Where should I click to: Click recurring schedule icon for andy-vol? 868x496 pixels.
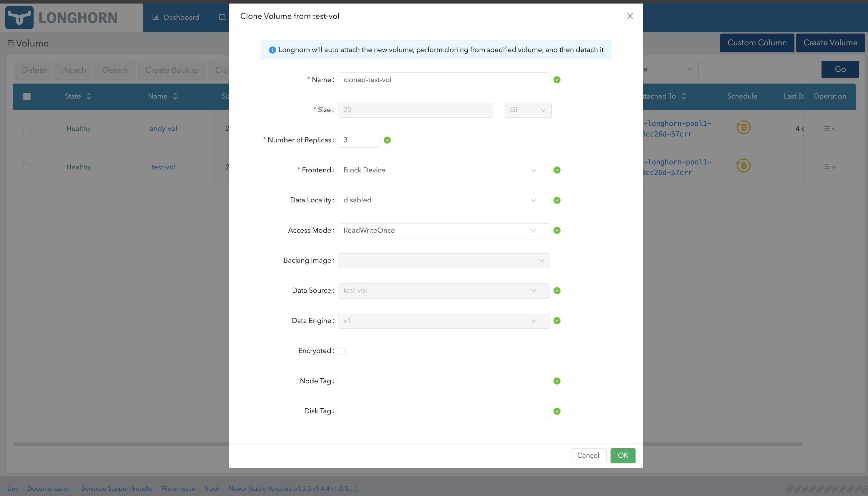743,127
